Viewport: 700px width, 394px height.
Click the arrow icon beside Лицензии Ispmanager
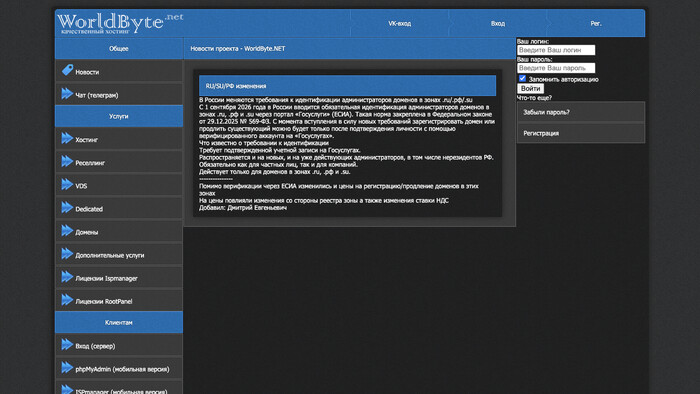tap(67, 277)
